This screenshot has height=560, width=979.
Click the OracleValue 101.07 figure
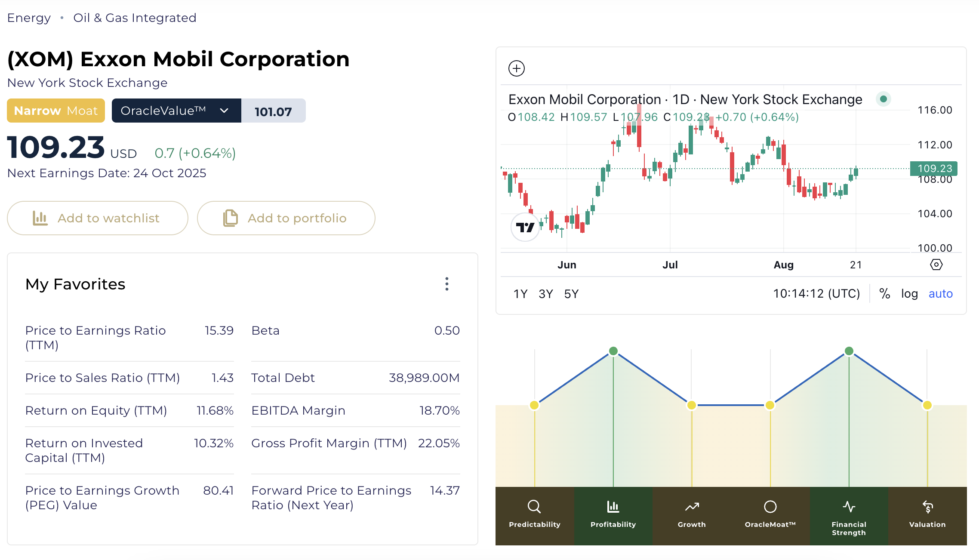click(273, 111)
